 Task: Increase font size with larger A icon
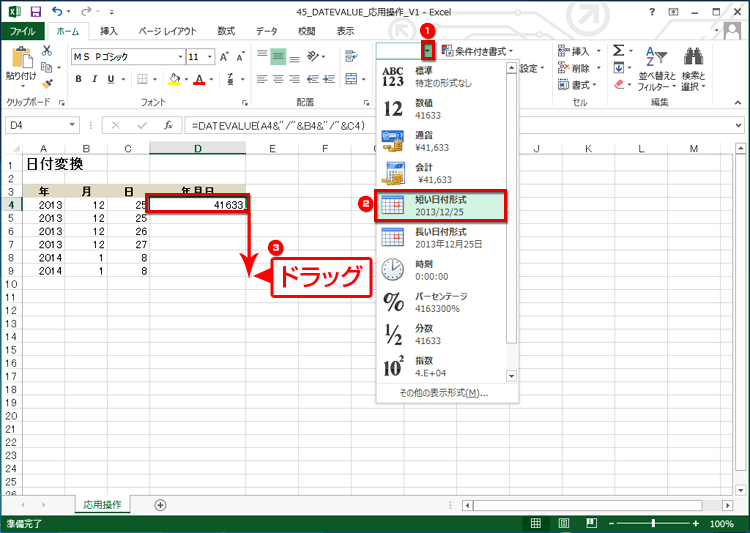pos(224,57)
